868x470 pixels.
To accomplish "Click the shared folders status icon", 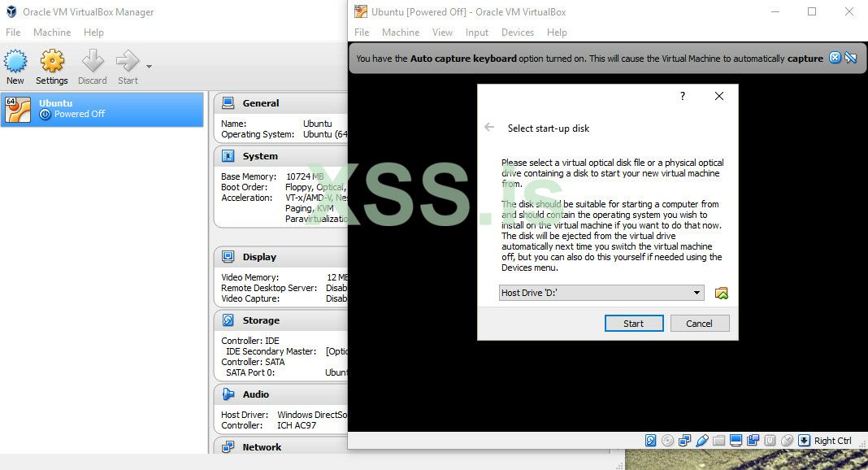I will pyautogui.click(x=718, y=441).
